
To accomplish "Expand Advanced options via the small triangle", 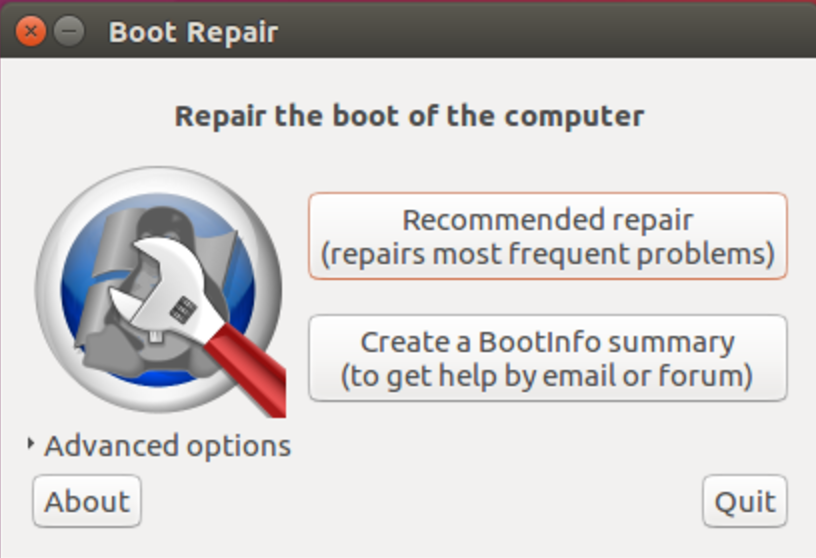I will 31,443.
